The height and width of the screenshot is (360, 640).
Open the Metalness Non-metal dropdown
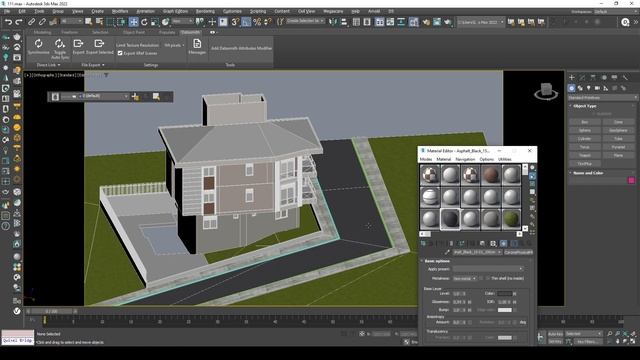point(465,278)
